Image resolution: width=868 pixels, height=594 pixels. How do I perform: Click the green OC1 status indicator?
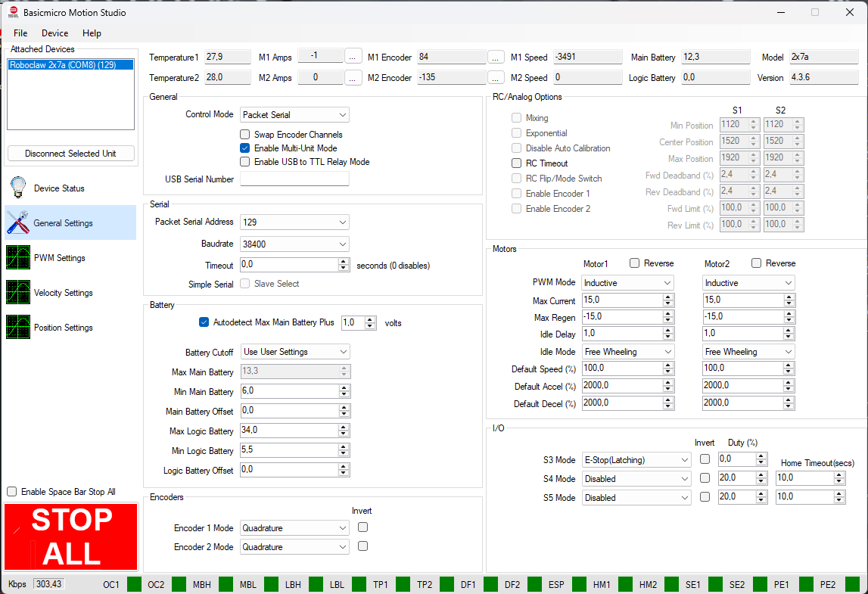tap(134, 584)
